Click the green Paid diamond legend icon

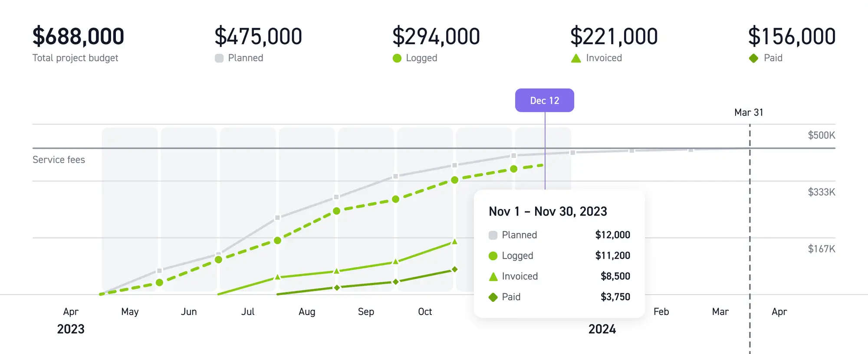tap(753, 58)
